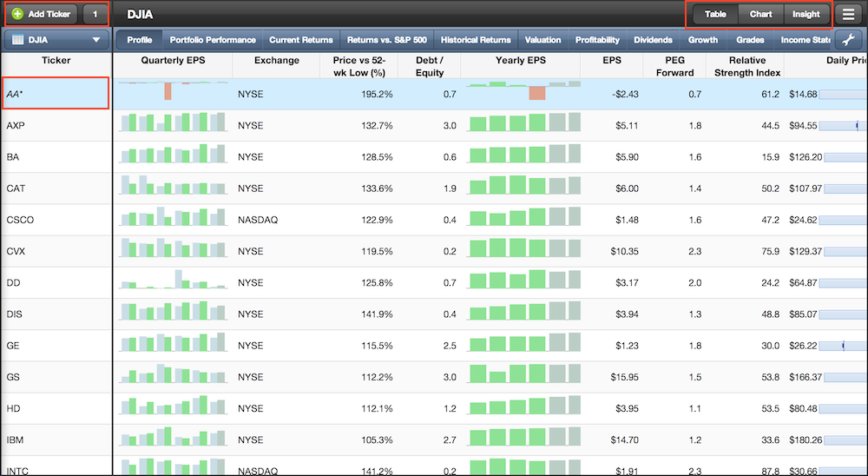Screen dimensions: 868x476
Task: Expand the DJIA portfolio dropdown arrow
Action: pyautogui.click(x=96, y=40)
